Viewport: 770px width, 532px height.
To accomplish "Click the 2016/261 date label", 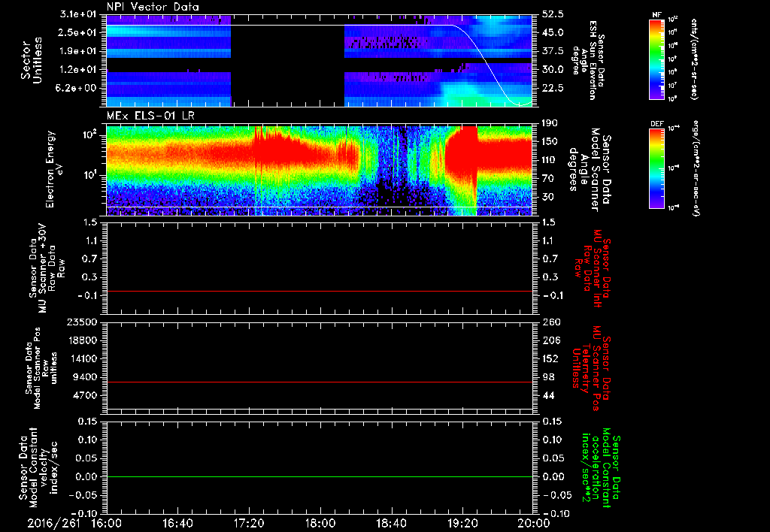I will pyautogui.click(x=53, y=523).
